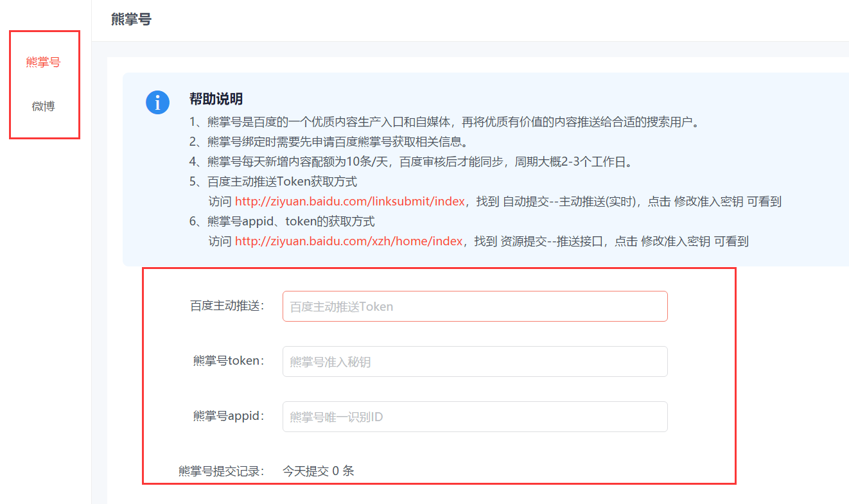Open the ziyuan.baidu.com/linksubmit/index link
Viewport: 849px width, 504px height.
tap(350, 202)
